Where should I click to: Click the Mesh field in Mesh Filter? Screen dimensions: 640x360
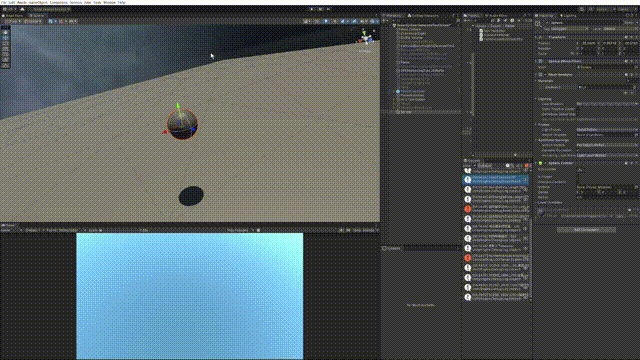coord(607,67)
